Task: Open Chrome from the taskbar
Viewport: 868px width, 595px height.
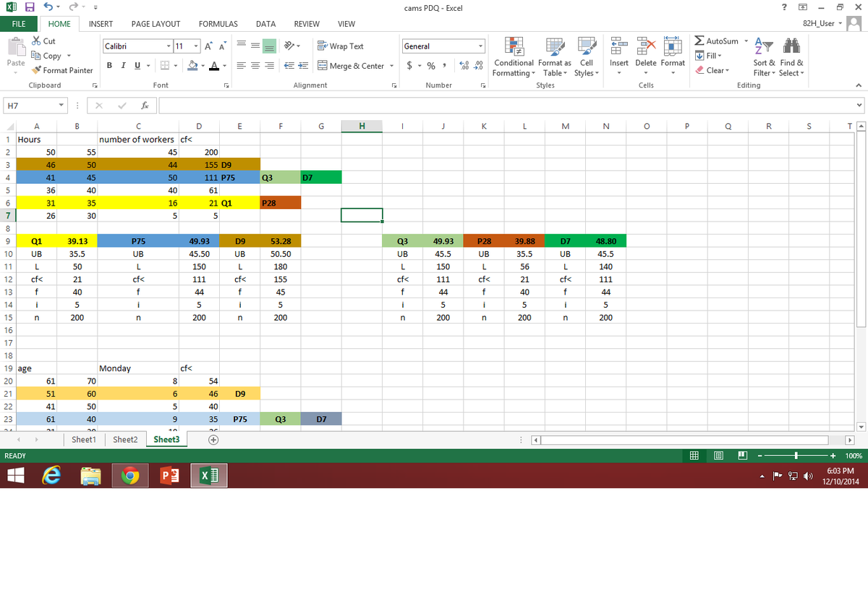Action: pos(129,476)
